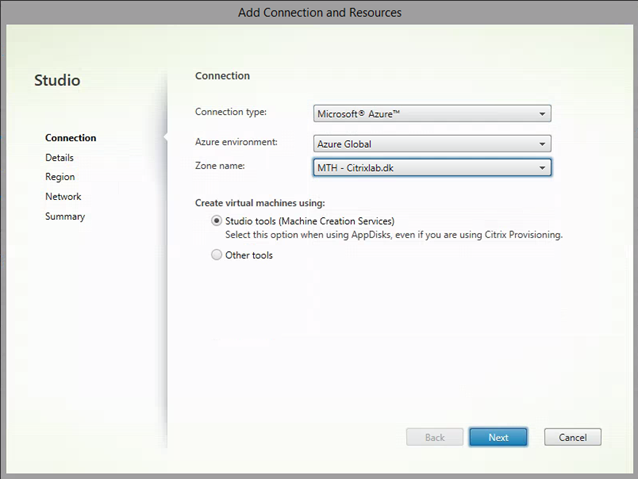This screenshot has height=479, width=638.
Task: Click the Other tools label text
Action: (249, 255)
